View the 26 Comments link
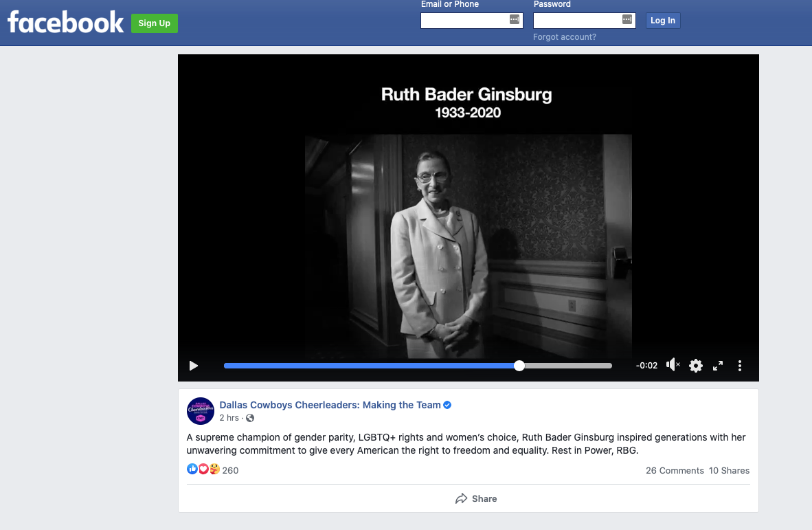Image resolution: width=812 pixels, height=530 pixels. click(x=675, y=470)
